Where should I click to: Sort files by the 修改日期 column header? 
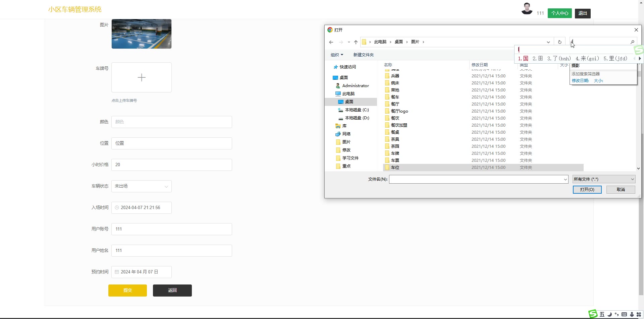[x=480, y=65]
